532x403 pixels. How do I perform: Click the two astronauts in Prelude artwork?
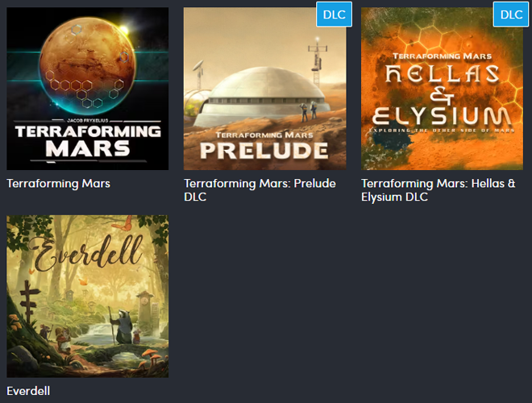309,111
